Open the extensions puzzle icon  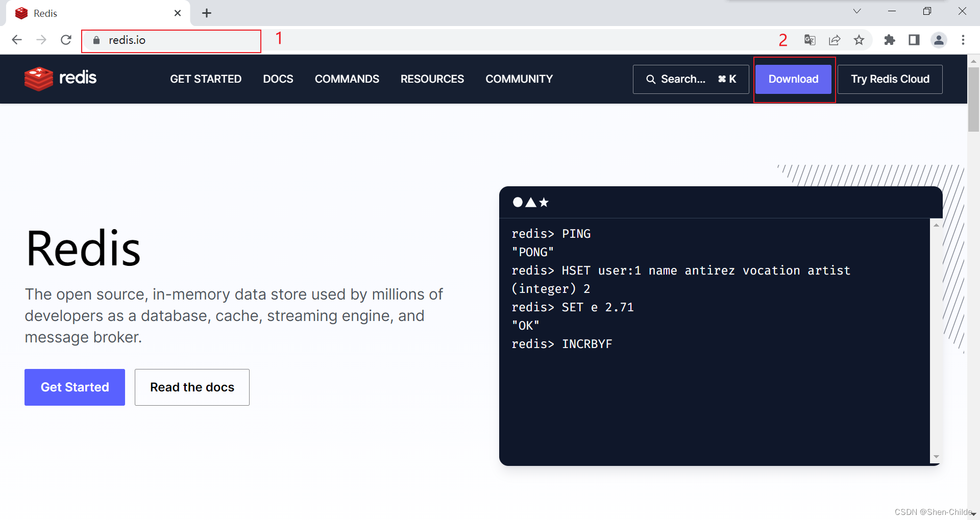tap(890, 40)
